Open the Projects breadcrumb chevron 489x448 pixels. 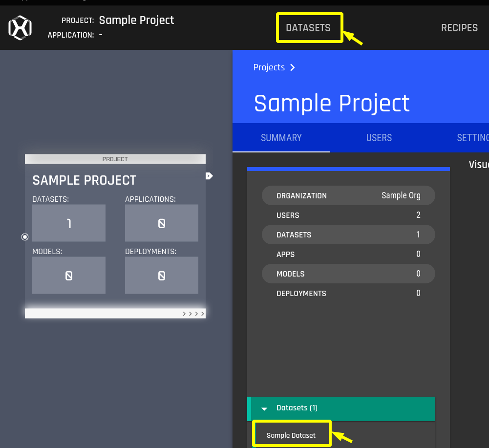click(292, 67)
